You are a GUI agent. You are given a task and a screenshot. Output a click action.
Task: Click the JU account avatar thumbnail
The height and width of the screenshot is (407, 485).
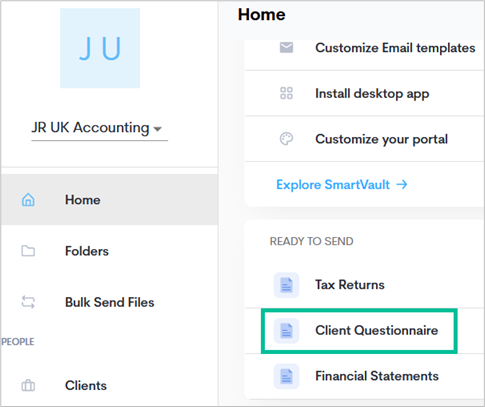[x=100, y=48]
